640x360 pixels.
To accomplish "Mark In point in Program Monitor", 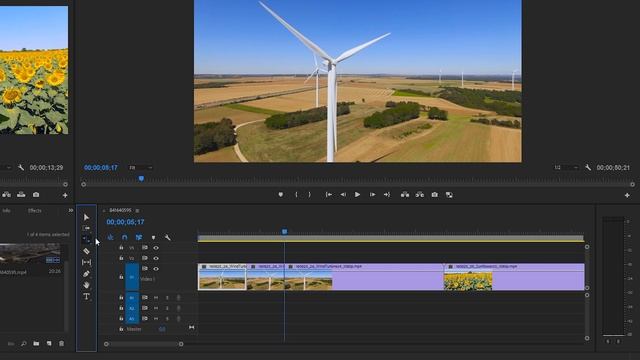I will pos(296,195).
